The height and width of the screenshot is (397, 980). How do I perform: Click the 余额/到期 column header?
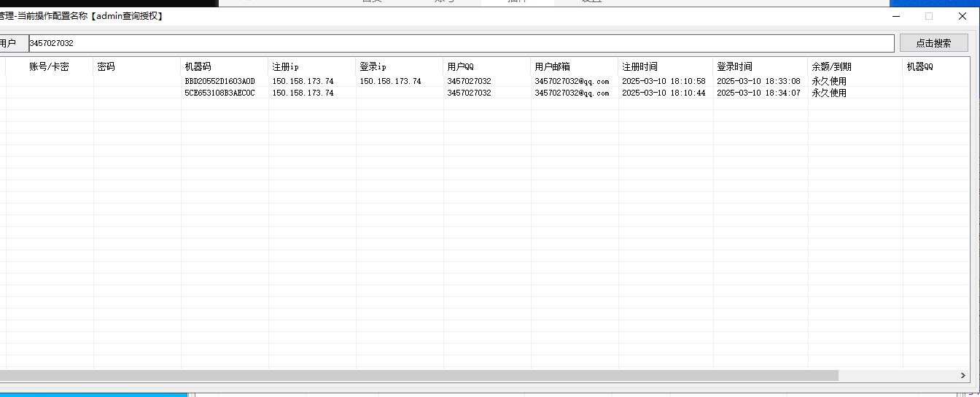(x=855, y=66)
